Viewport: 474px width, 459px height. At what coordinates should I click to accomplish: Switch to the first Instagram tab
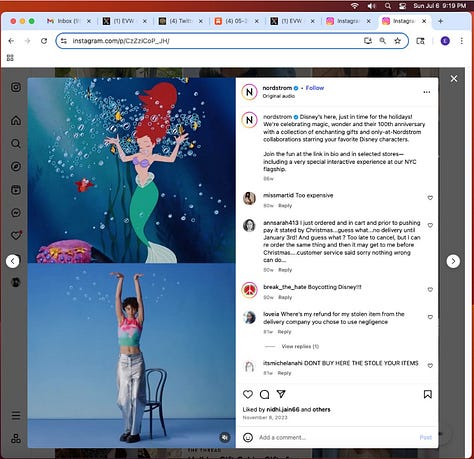coord(348,21)
